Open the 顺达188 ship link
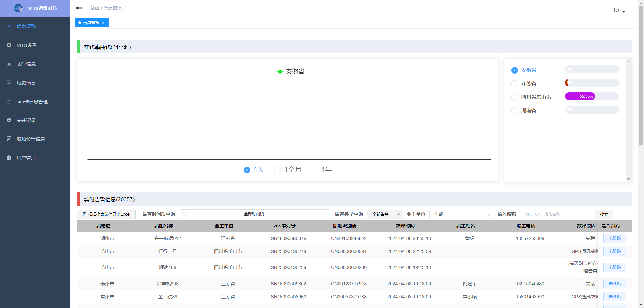This screenshot has height=308, width=644. (168, 267)
